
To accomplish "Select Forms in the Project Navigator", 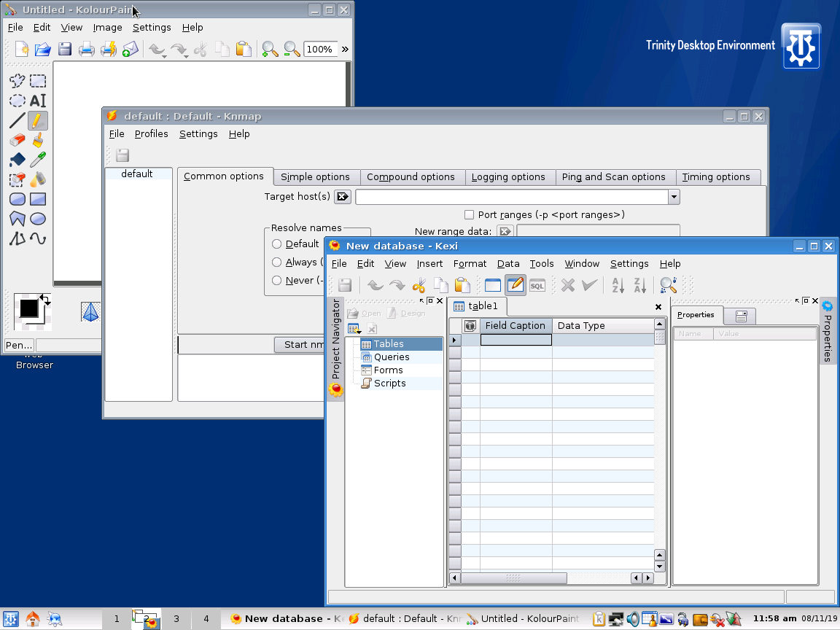I will (x=388, y=370).
